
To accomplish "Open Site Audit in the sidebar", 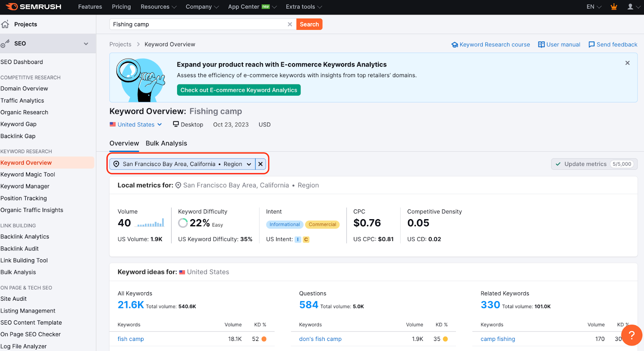I will click(14, 299).
